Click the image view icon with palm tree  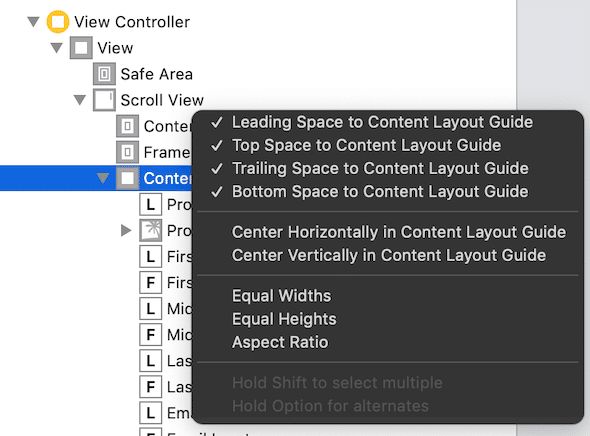point(151,230)
